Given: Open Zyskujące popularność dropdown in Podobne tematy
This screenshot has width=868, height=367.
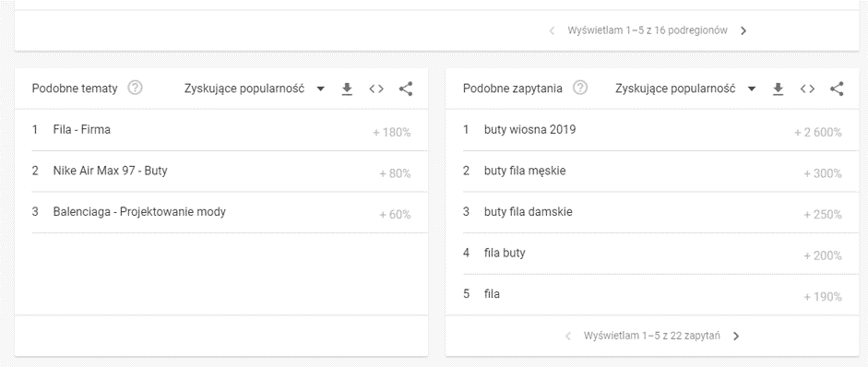Looking at the screenshot, I should click(x=254, y=89).
